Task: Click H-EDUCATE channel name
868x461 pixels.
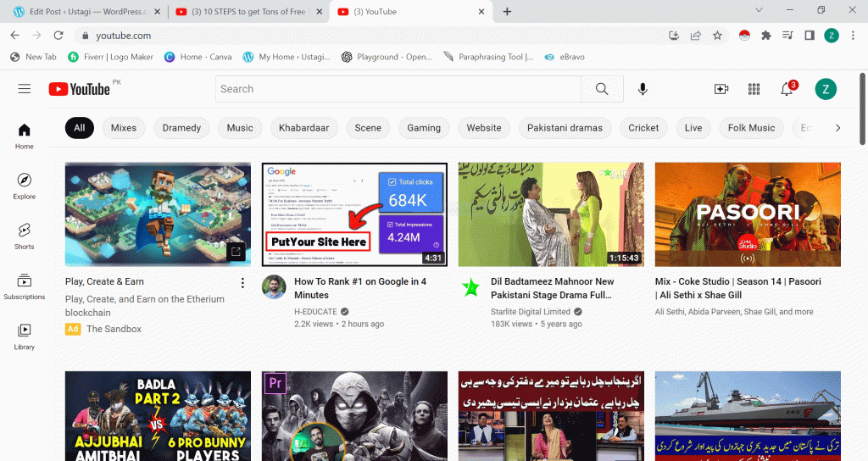Action: coord(315,312)
